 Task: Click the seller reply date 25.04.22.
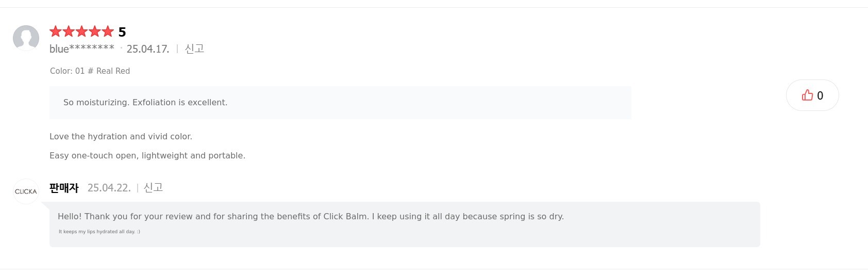click(x=109, y=188)
